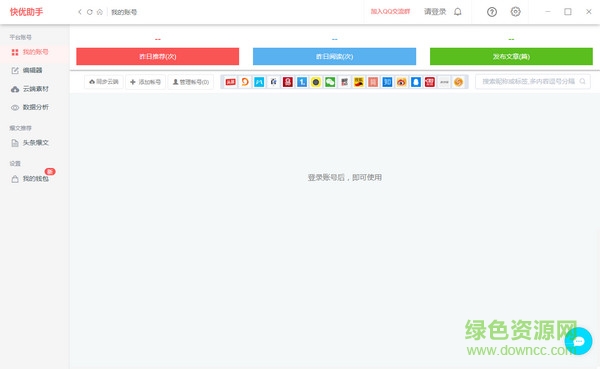The height and width of the screenshot is (369, 600).
Task: Click the 管理账号(0) button
Action: tap(191, 82)
